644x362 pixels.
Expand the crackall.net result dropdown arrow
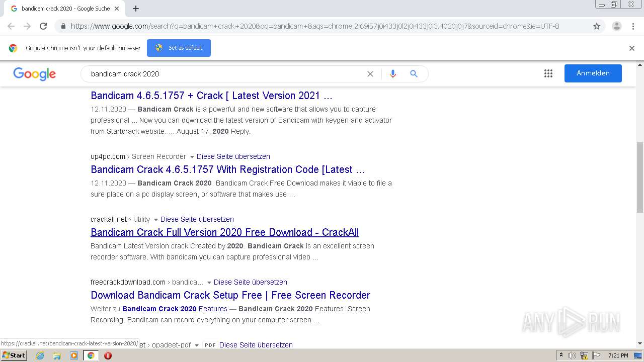pyautogui.click(x=155, y=220)
